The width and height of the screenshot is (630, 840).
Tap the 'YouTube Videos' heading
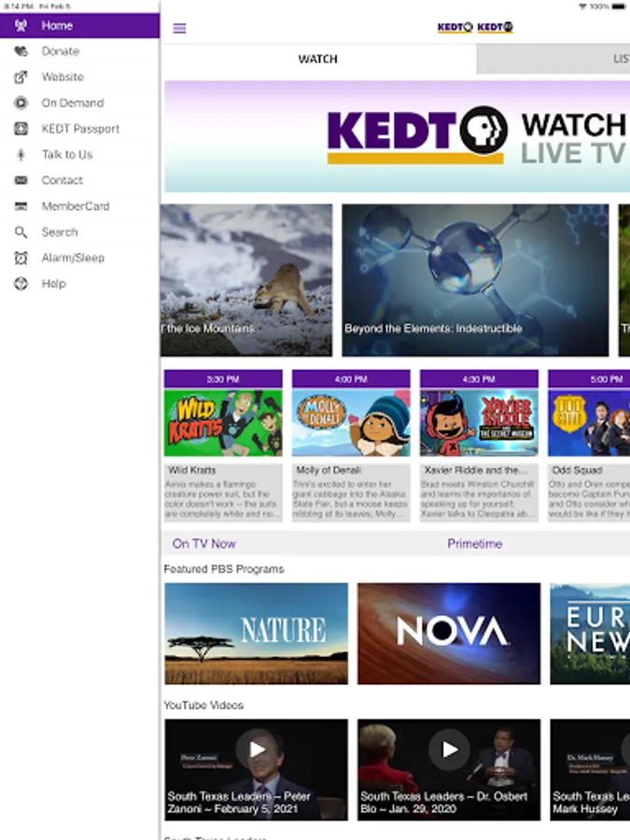(203, 705)
